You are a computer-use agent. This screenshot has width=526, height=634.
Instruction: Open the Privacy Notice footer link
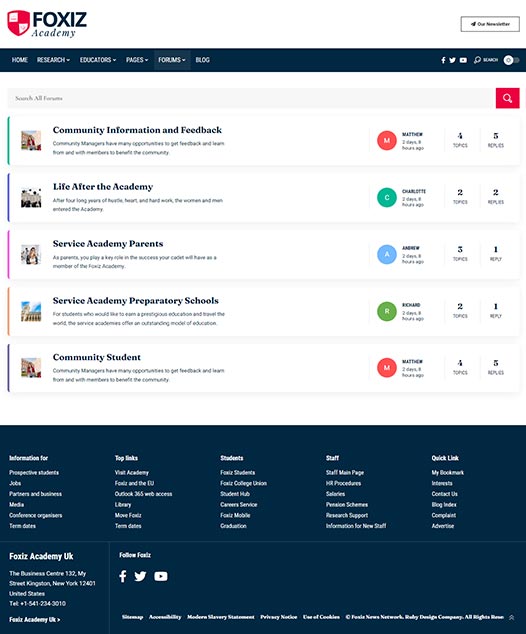point(279,617)
